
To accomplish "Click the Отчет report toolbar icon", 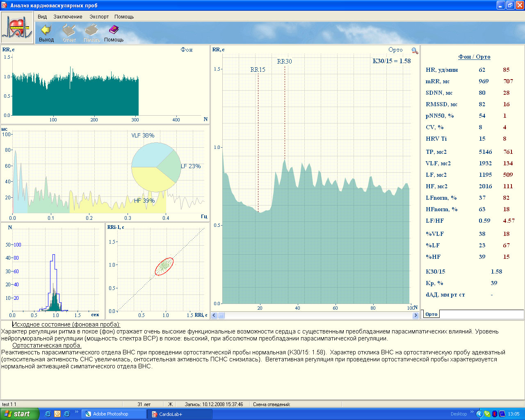I will [x=69, y=30].
